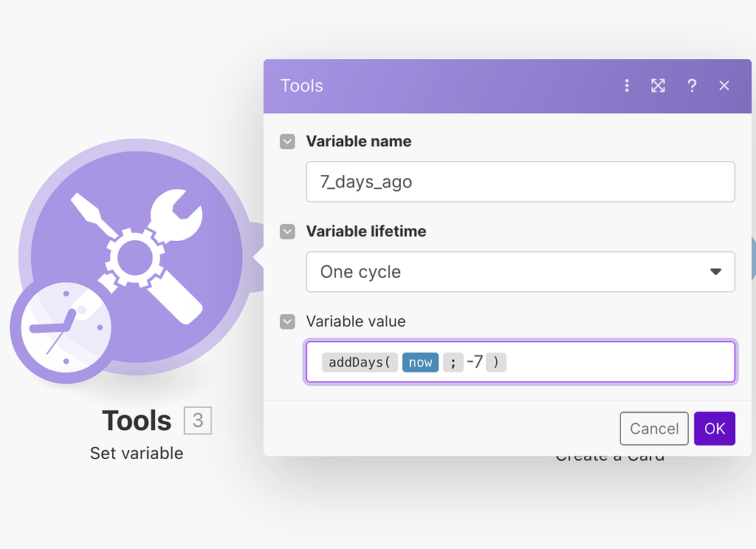Expand the dialog to fullscreen

click(x=658, y=86)
